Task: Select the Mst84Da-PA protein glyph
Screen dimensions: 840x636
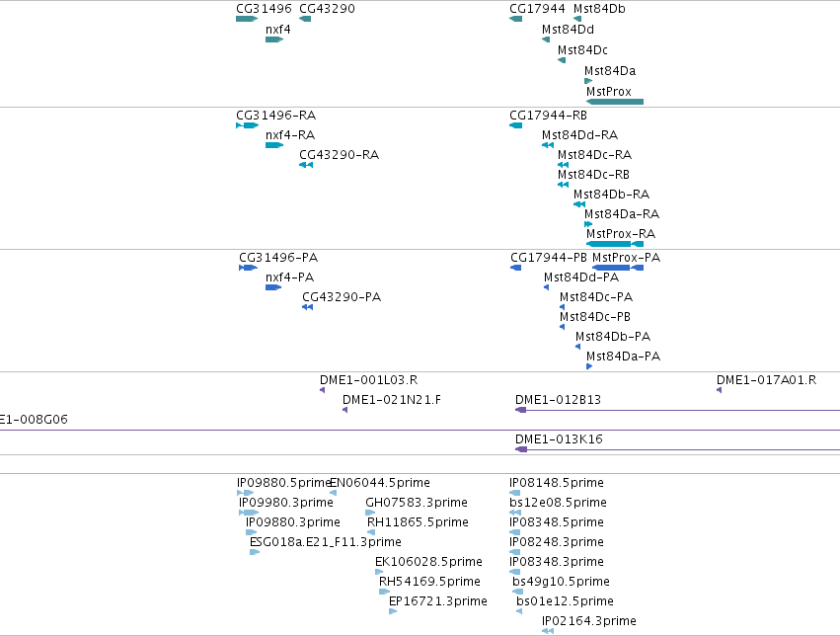Action: [x=589, y=366]
